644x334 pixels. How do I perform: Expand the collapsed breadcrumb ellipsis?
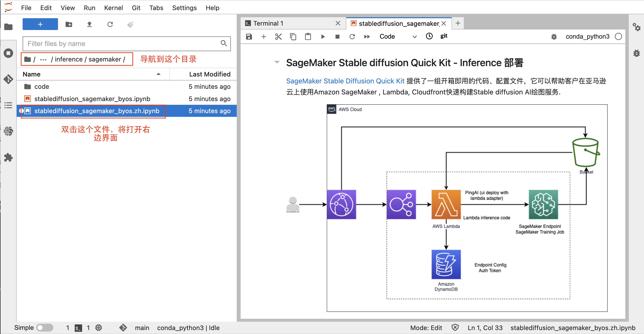tap(43, 59)
